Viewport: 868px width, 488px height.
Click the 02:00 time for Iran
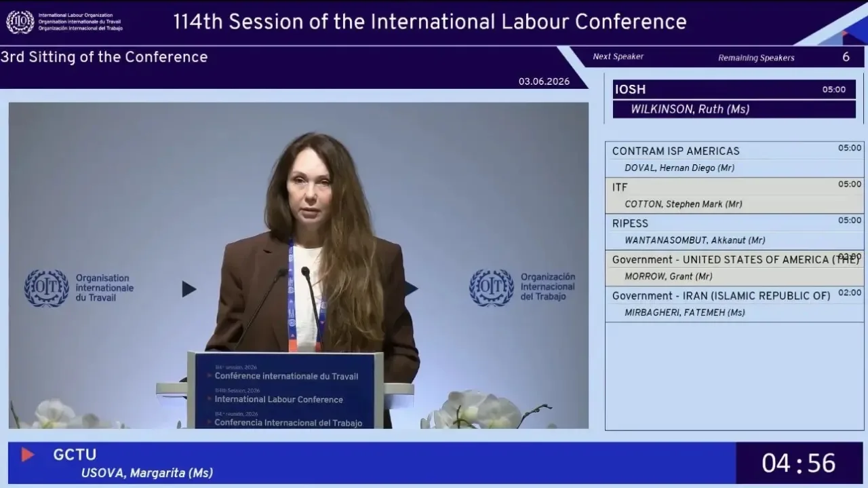[850, 293]
